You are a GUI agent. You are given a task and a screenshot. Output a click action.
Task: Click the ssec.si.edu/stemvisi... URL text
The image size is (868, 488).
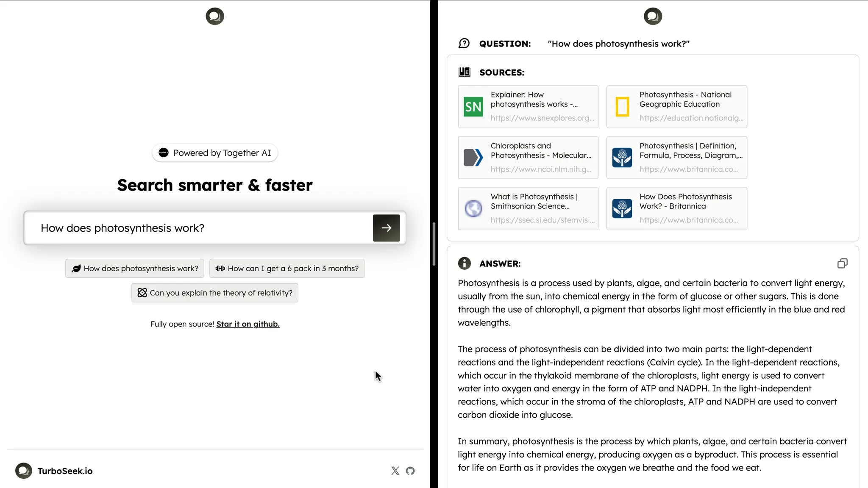(542, 220)
